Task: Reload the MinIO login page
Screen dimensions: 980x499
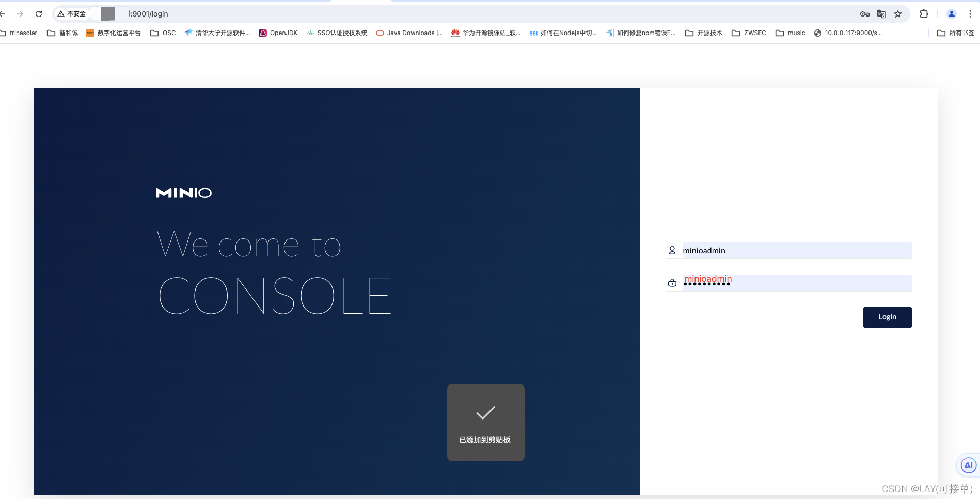Action: click(39, 13)
